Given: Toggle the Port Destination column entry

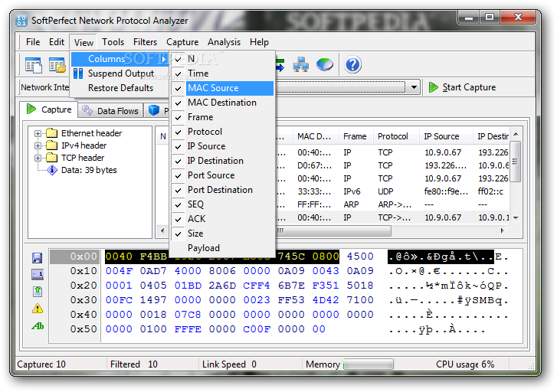Looking at the screenshot, I should coord(223,190).
